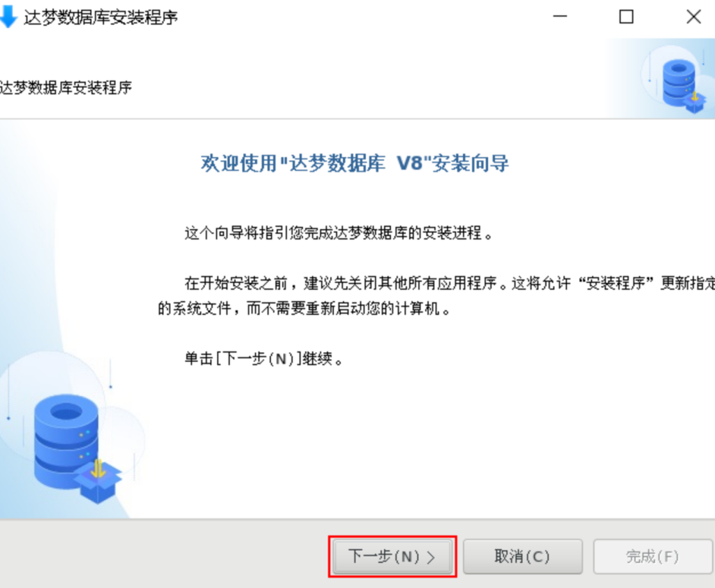
Task: Close the 达梦数据库安装程序 window
Action: point(693,17)
